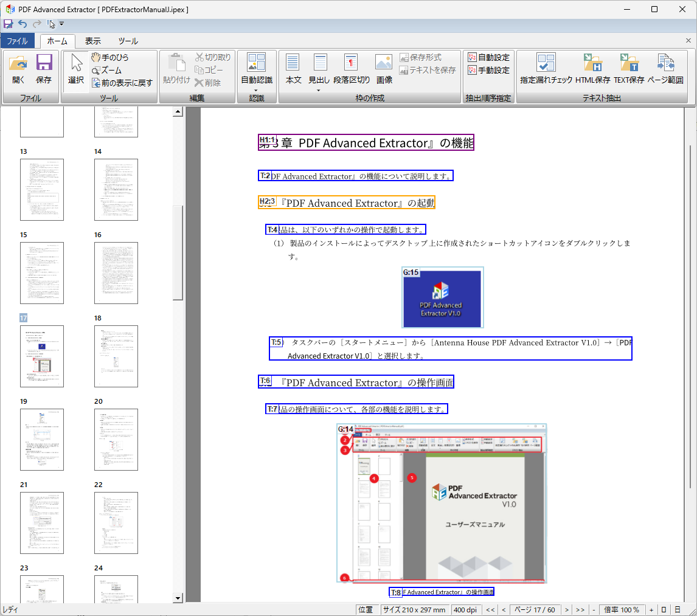697x616 pixels.
Task: Click the quick-access save icon in title bar
Action: 8,24
